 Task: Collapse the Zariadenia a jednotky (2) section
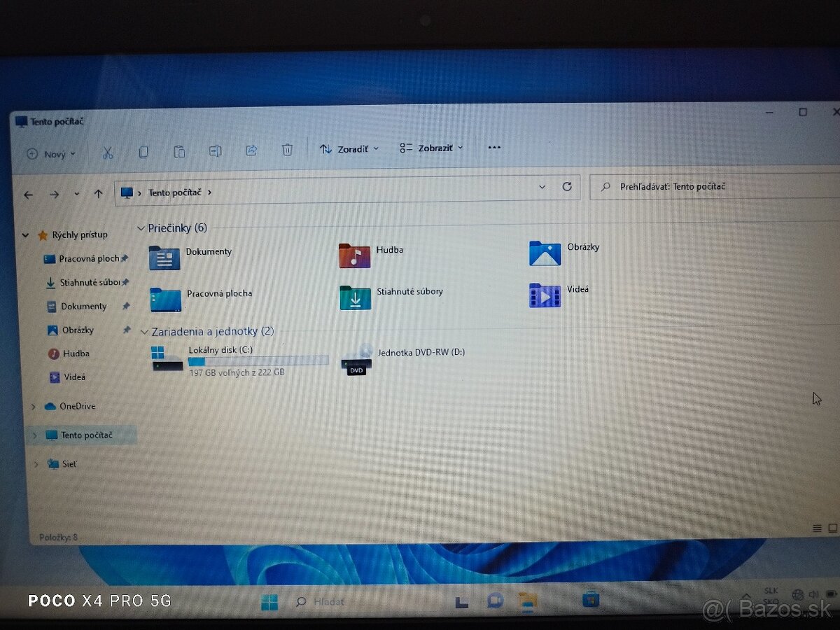(x=145, y=331)
